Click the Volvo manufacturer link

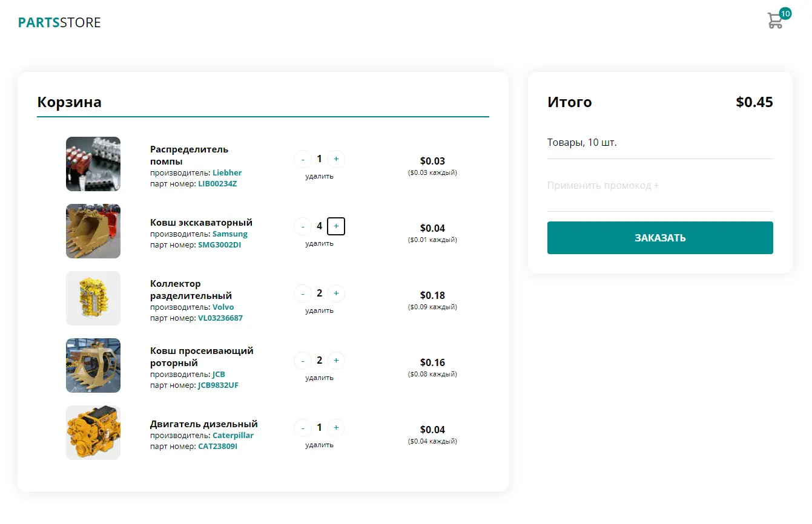(x=223, y=307)
